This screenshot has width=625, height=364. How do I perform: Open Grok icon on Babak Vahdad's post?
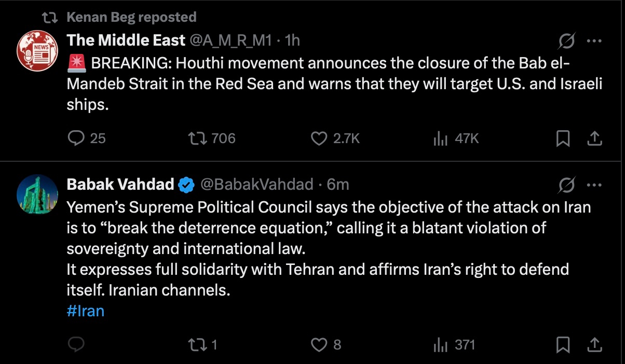pos(566,185)
